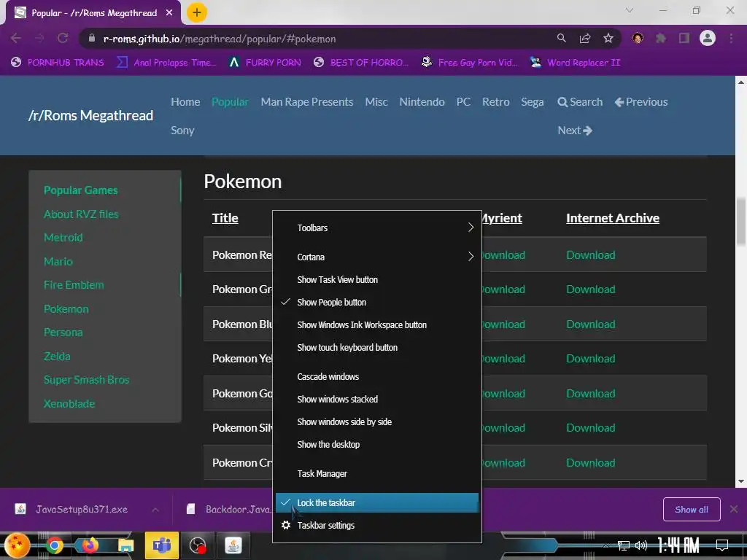747x560 pixels.
Task: Download Pokemon Cr... from Internet Archive
Action: 591,463
